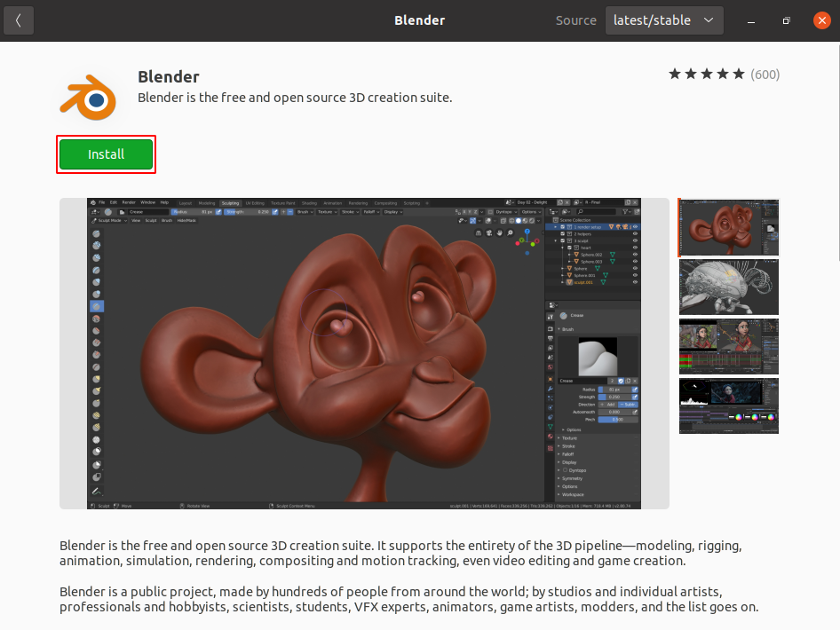Click the paragraph starting "Blender is a public project"
This screenshot has height=630, width=840.
coord(408,599)
